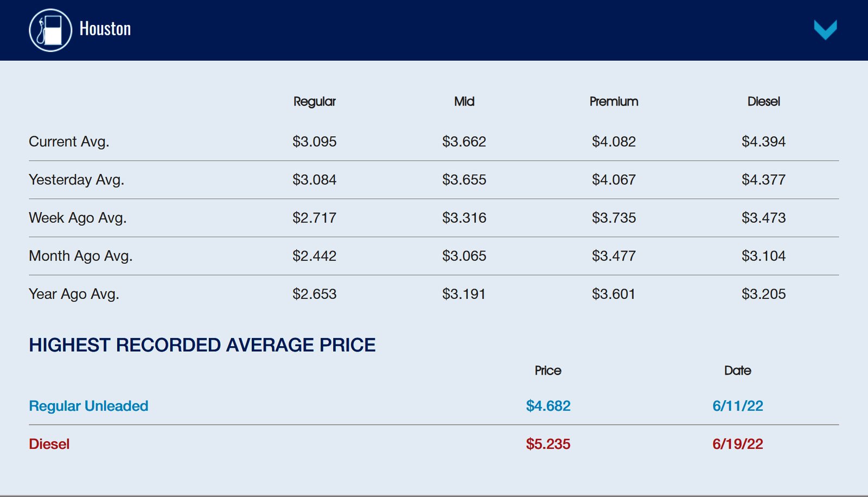Click the Current Avg. row label
Screen dimensions: 868x497
tap(69, 142)
